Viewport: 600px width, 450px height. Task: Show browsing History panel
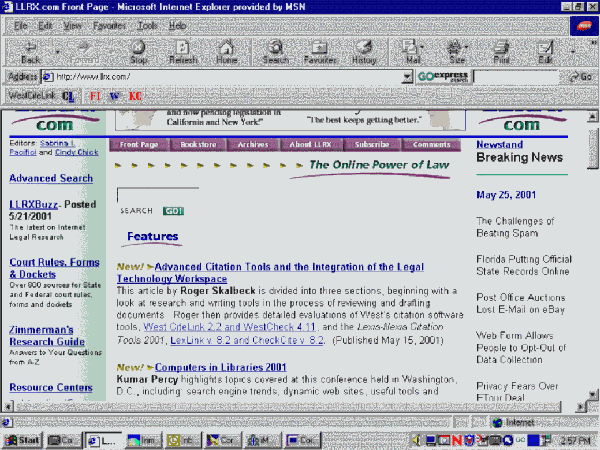(x=364, y=50)
